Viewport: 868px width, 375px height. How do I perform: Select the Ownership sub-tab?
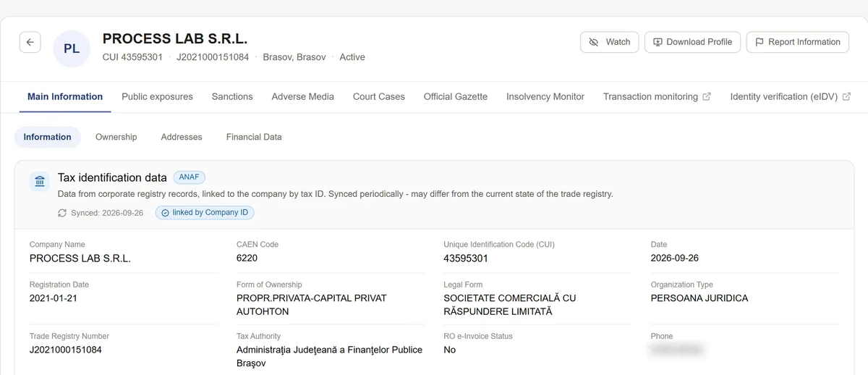tap(116, 137)
